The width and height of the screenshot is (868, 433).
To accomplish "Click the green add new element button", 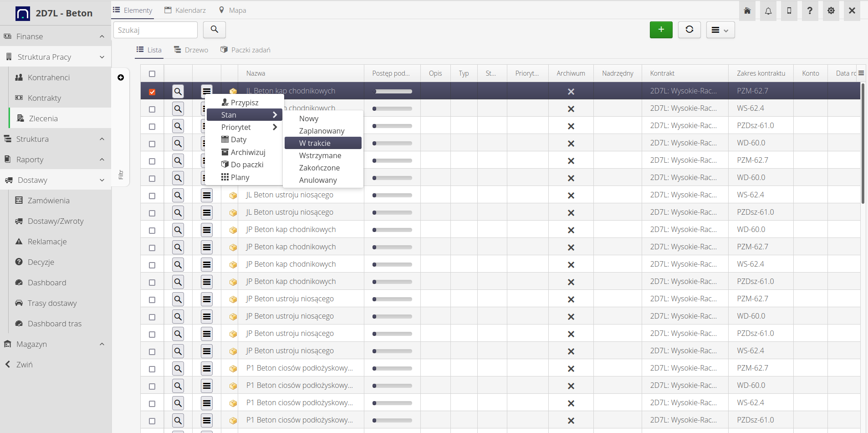I will coord(661,30).
